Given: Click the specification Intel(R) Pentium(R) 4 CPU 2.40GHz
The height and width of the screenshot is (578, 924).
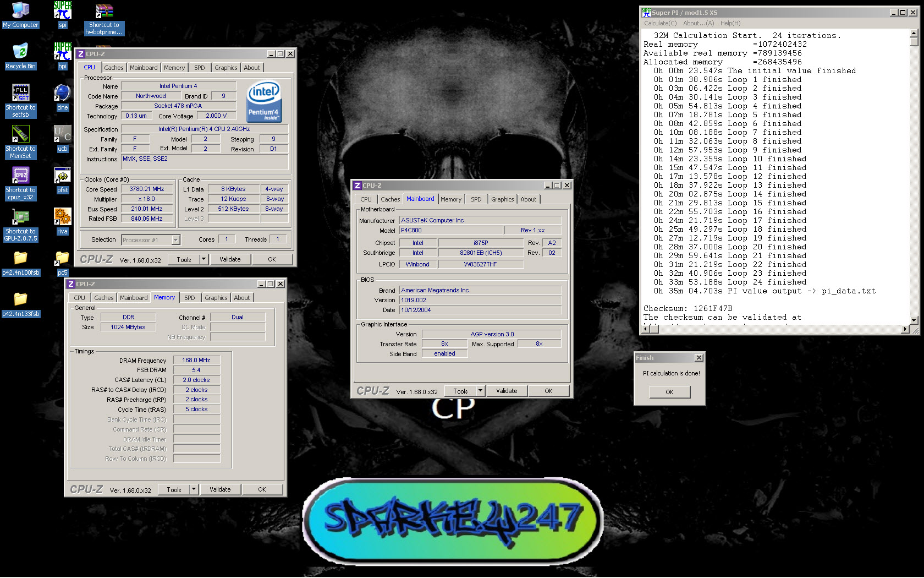Looking at the screenshot, I should [204, 129].
